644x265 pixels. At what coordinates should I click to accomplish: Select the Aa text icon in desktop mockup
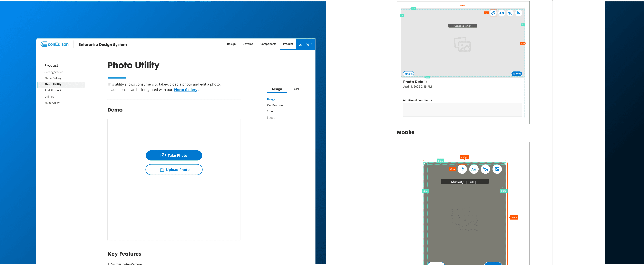[501, 13]
